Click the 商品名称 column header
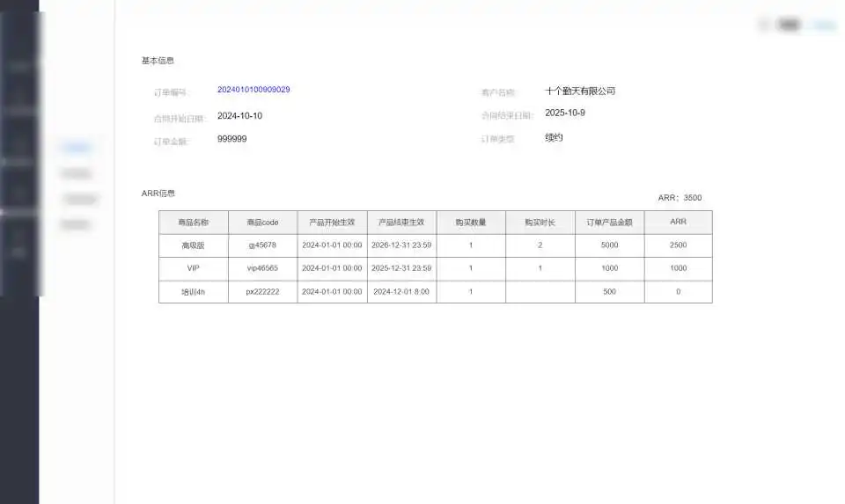The width and height of the screenshot is (845, 504). [x=193, y=223]
